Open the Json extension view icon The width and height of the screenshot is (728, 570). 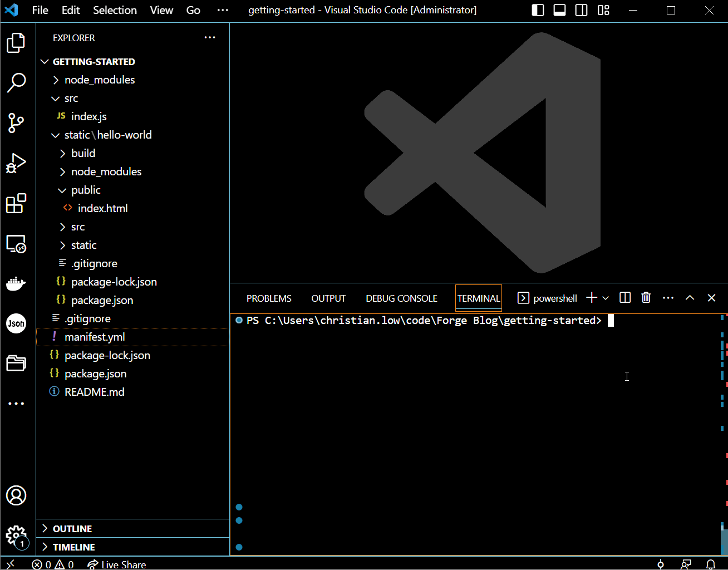coord(16,323)
